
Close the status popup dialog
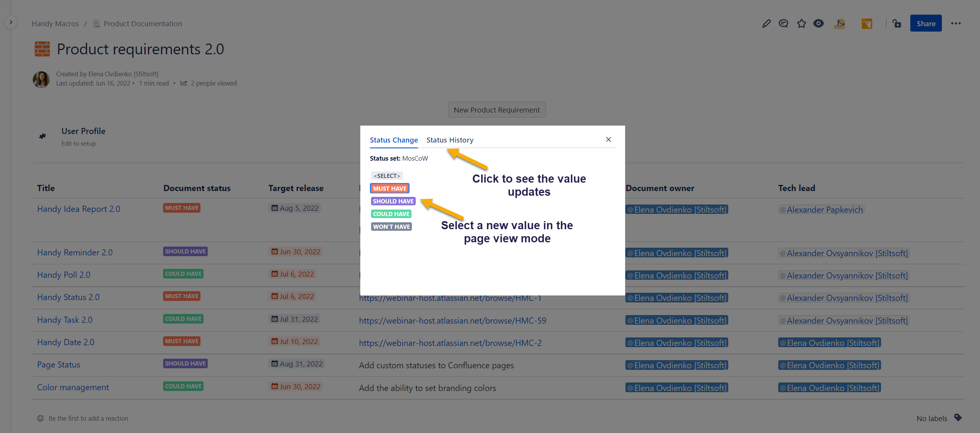[608, 139]
